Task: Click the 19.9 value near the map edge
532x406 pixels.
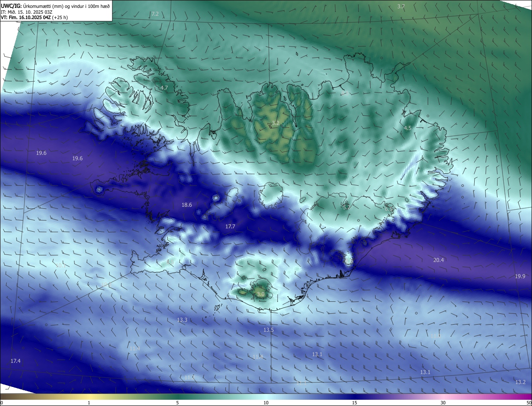Action: [520, 276]
